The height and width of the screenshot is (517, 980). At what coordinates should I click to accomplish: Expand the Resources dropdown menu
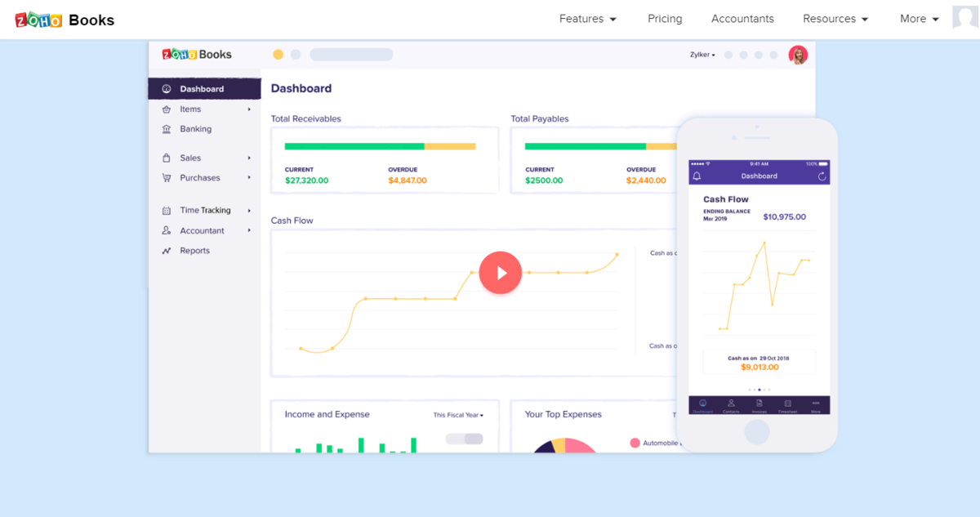[835, 19]
